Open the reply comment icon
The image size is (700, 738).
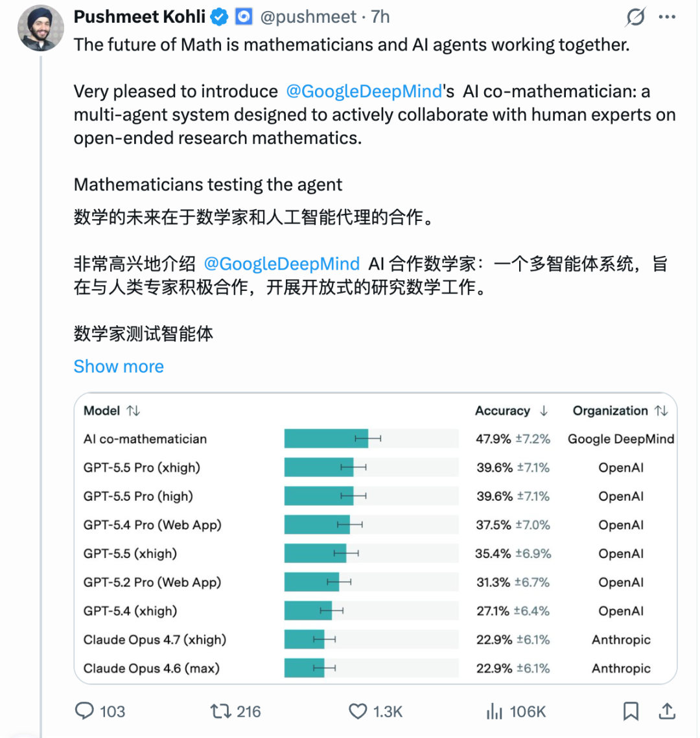coord(85,711)
